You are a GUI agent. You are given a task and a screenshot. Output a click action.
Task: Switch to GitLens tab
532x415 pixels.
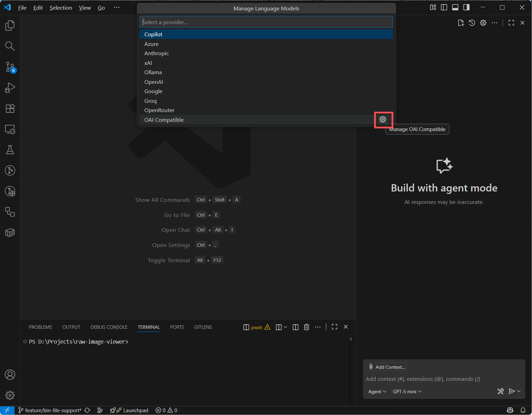click(203, 327)
